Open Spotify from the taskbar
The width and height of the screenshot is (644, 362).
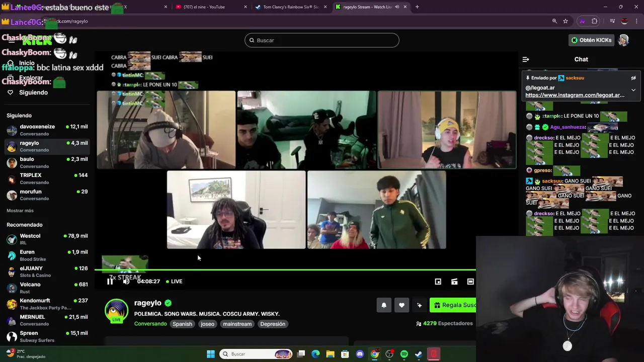point(404,354)
